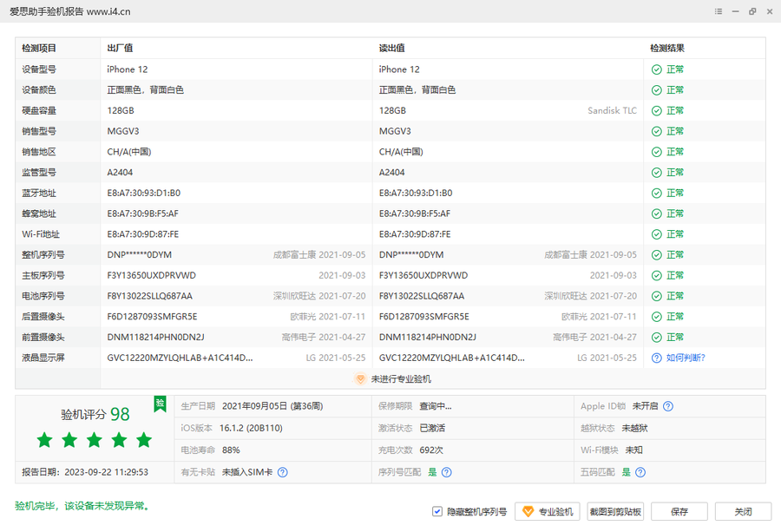Click the help icon beside 序列号匹配

coord(446,472)
